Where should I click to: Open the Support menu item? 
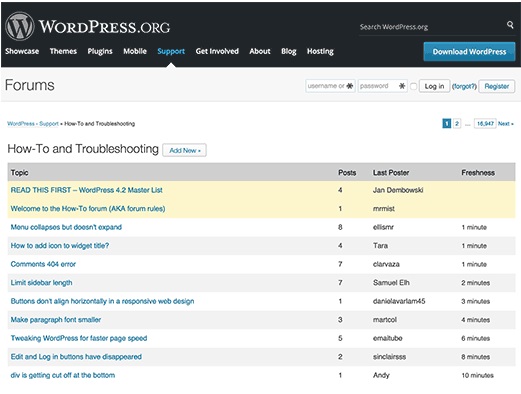171,51
